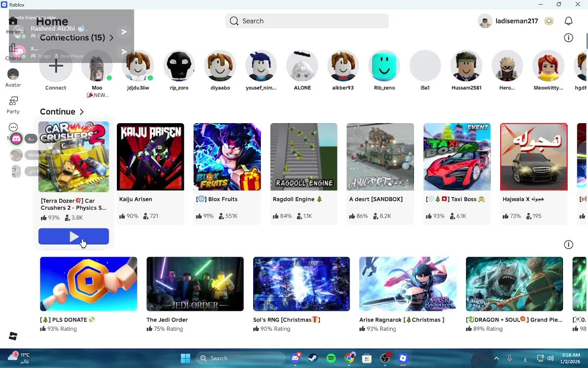Image resolution: width=588 pixels, height=368 pixels.
Task: Click the vertical scrollbar on the right
Action: click(x=586, y=40)
